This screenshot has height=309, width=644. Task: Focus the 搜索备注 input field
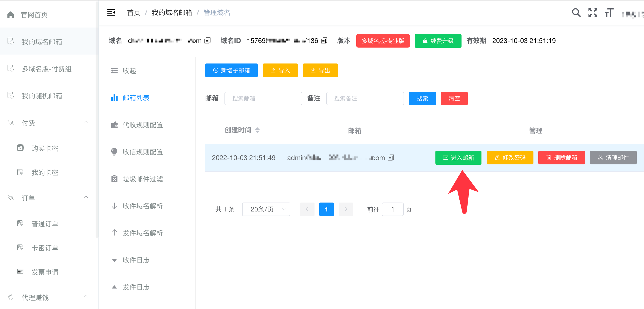point(365,98)
